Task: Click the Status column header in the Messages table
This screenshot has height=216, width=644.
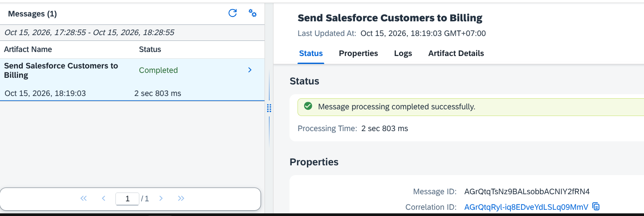Action: (150, 49)
